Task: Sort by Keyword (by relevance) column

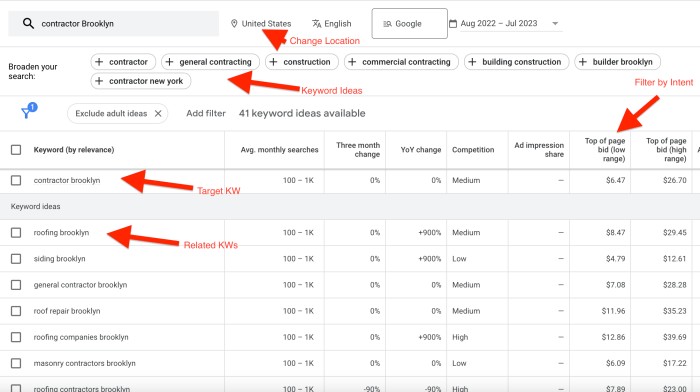Action: 74,150
